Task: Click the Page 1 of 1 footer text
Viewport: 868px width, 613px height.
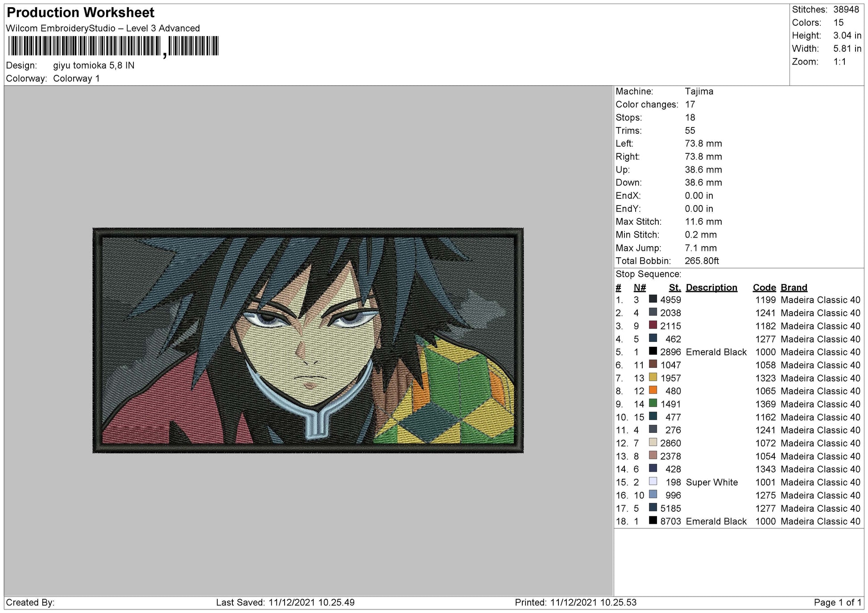Action: click(x=837, y=603)
